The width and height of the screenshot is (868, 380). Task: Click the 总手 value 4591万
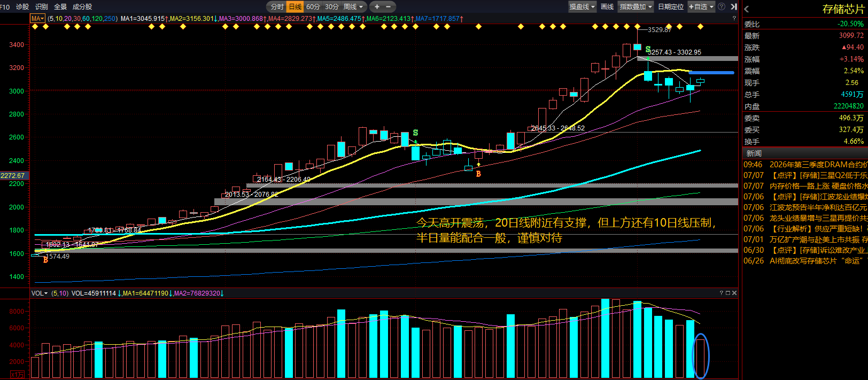click(x=852, y=95)
